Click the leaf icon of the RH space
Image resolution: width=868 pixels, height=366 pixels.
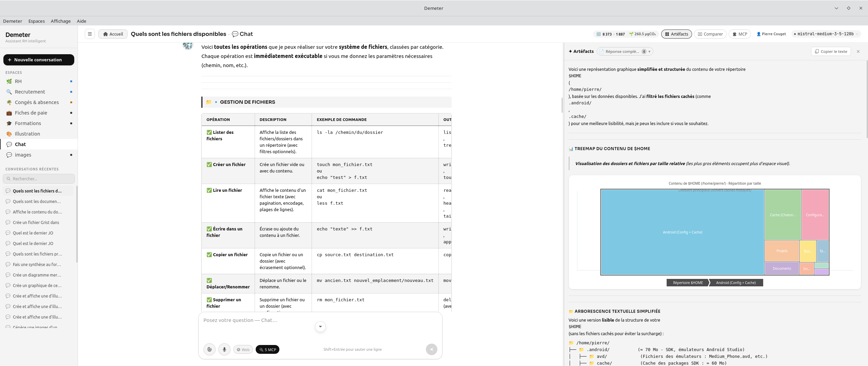(9, 81)
